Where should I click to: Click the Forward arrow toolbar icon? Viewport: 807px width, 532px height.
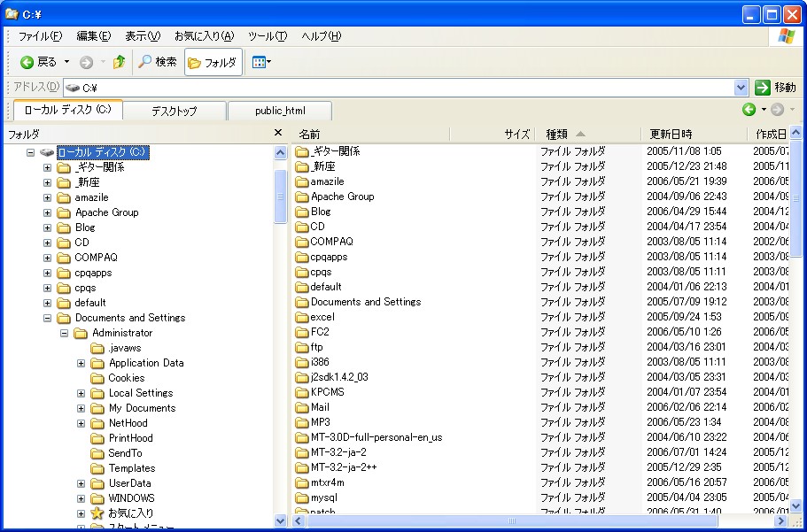[86, 62]
